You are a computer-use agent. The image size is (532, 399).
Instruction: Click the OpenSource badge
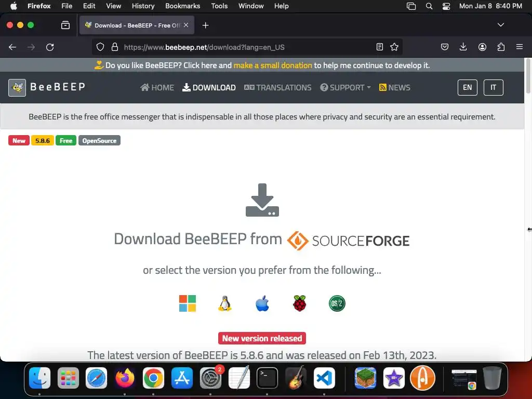99,140
